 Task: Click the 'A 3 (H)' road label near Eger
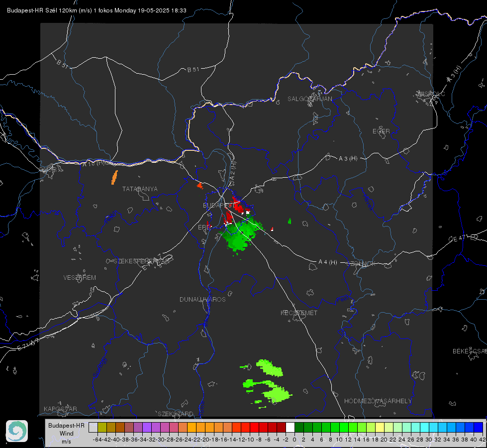pos(348,159)
